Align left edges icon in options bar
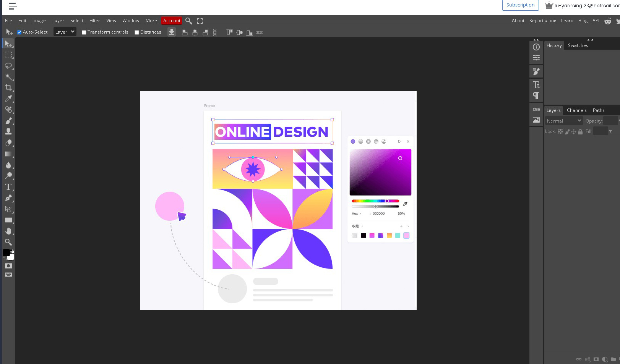620x364 pixels. [185, 32]
